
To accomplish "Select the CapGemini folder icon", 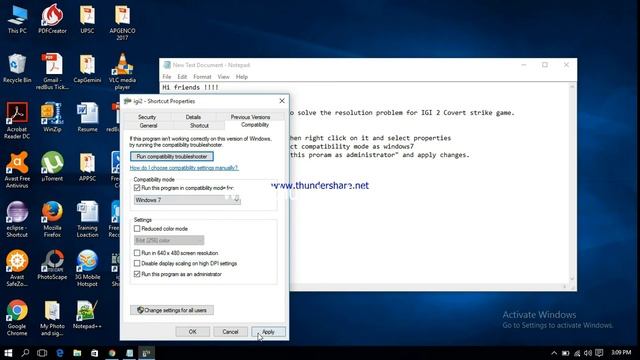I will 87,69.
